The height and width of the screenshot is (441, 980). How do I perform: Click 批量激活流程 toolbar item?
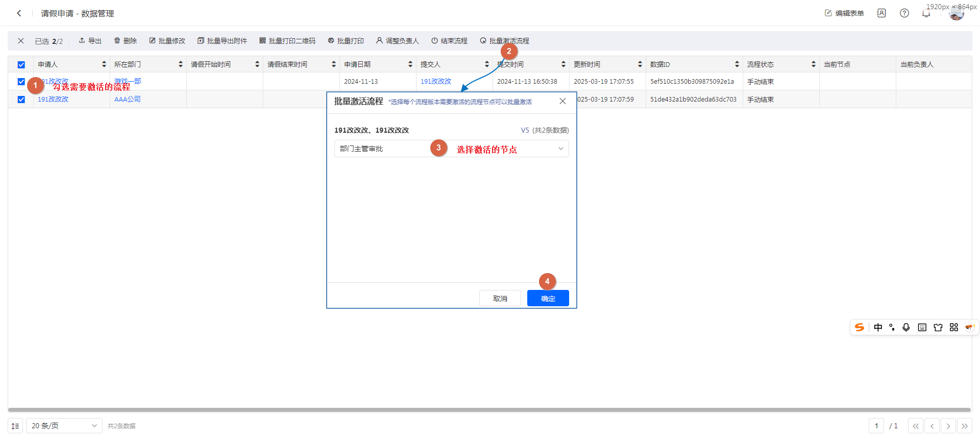pyautogui.click(x=504, y=41)
